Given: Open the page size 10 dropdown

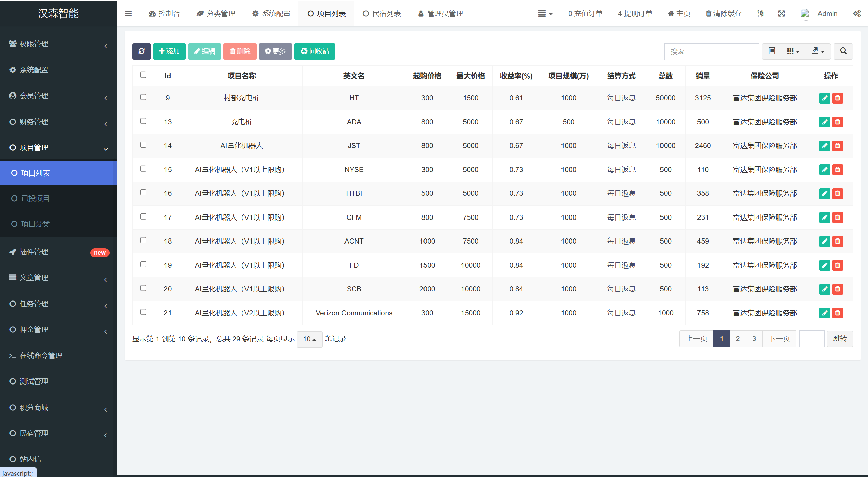Looking at the screenshot, I should [309, 339].
